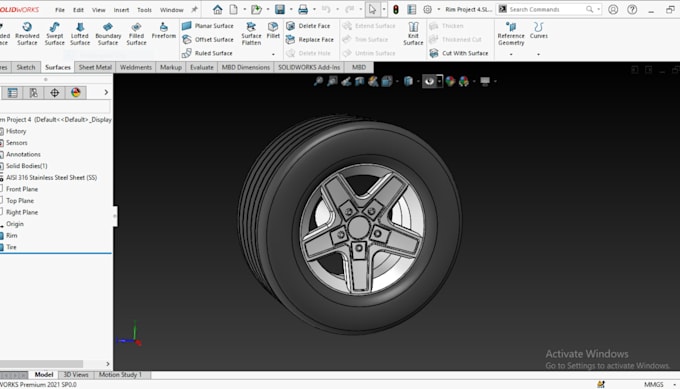Select the Lofted Surface tool
This screenshot has height=389, width=680.
80,34
